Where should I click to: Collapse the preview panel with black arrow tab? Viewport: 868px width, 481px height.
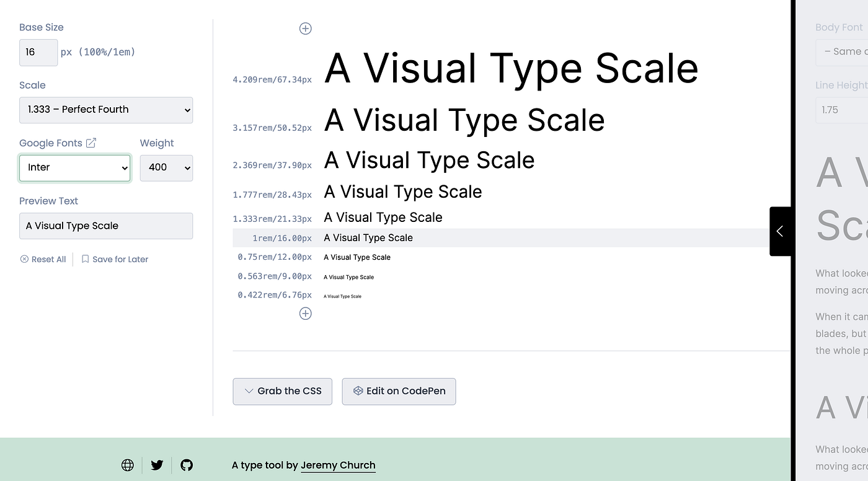(780, 231)
